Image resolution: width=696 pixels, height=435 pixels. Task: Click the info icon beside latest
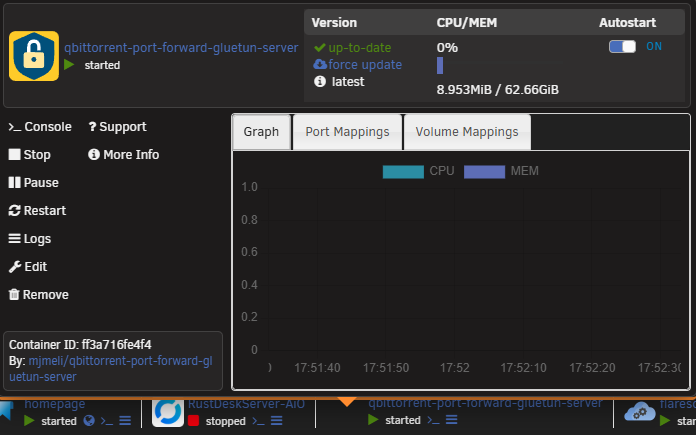pos(320,81)
